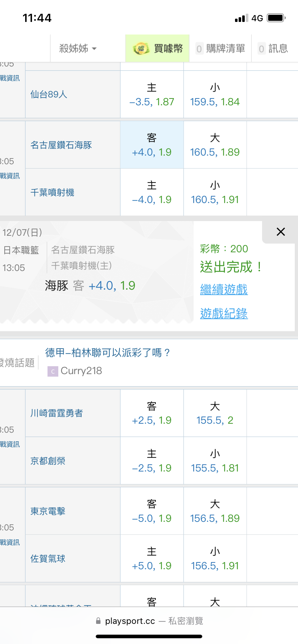Tap the playsport.cc address bar
The image size is (298, 644).
pos(149,621)
